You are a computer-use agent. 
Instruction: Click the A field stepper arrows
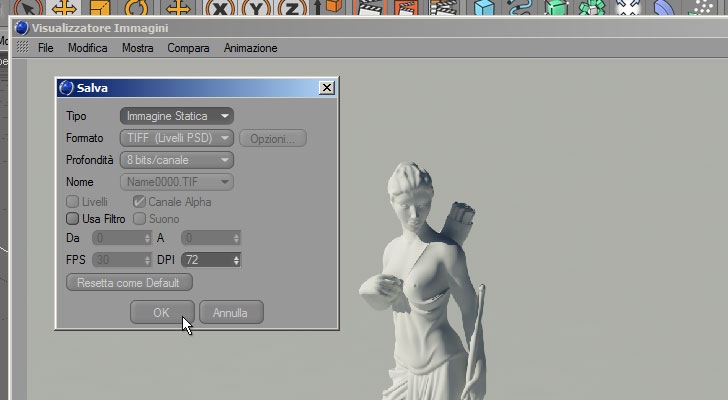(236, 238)
